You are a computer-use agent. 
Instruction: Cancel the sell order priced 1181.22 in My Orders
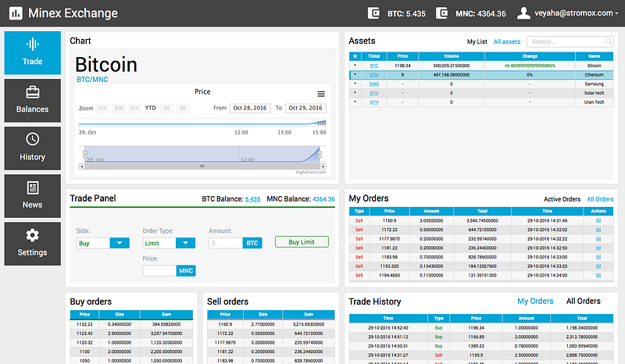pos(598,248)
